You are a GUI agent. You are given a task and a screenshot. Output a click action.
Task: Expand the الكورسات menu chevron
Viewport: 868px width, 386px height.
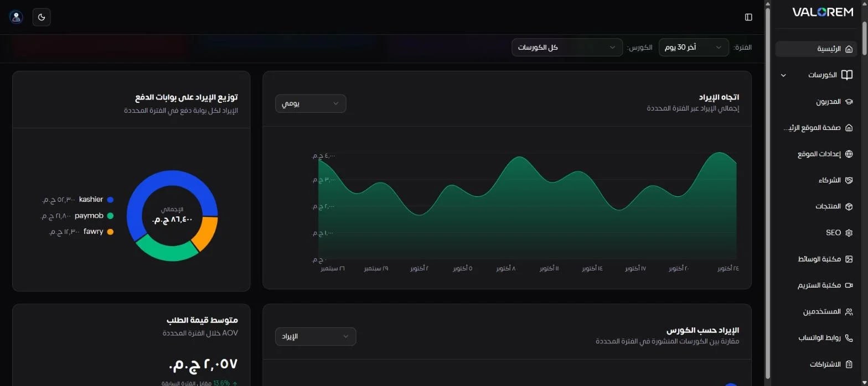783,75
